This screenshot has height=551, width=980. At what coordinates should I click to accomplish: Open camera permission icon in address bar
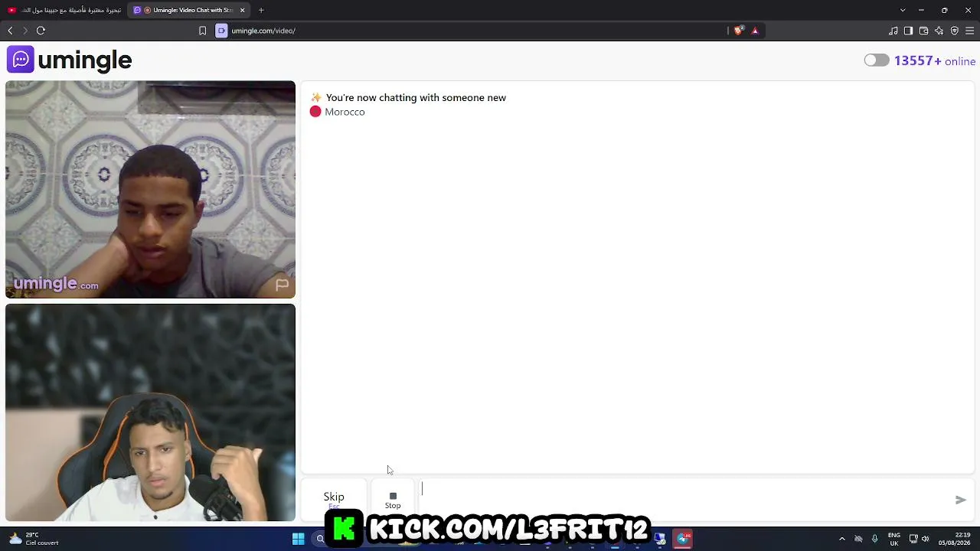tap(221, 31)
